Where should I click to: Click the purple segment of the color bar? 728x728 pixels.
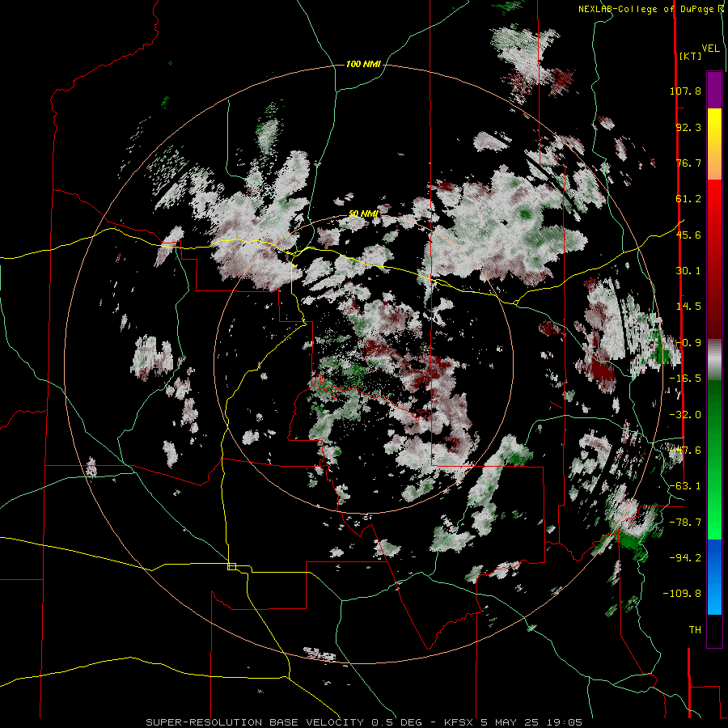[714, 90]
